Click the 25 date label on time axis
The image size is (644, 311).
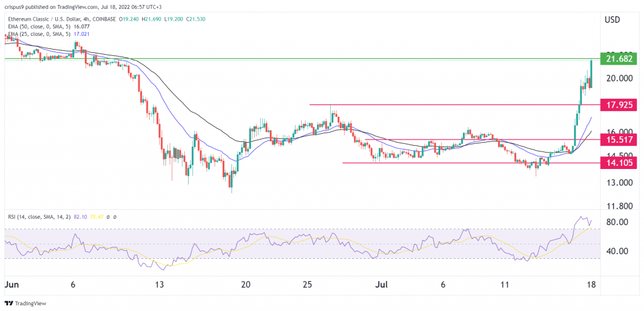[x=308, y=285]
